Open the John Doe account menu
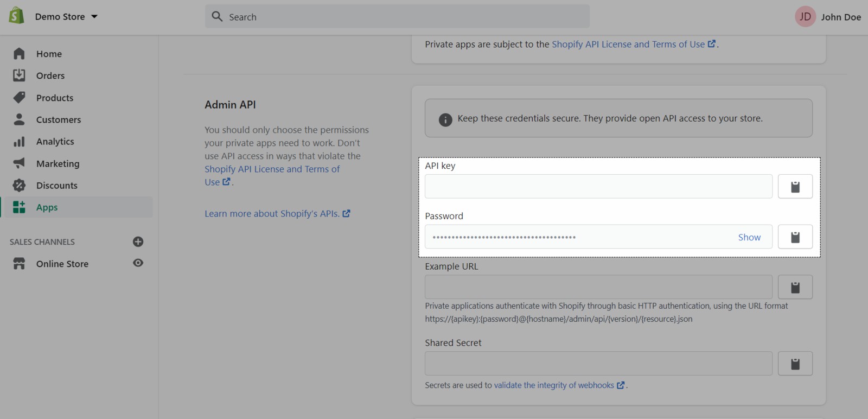Image resolution: width=868 pixels, height=419 pixels. click(840, 17)
